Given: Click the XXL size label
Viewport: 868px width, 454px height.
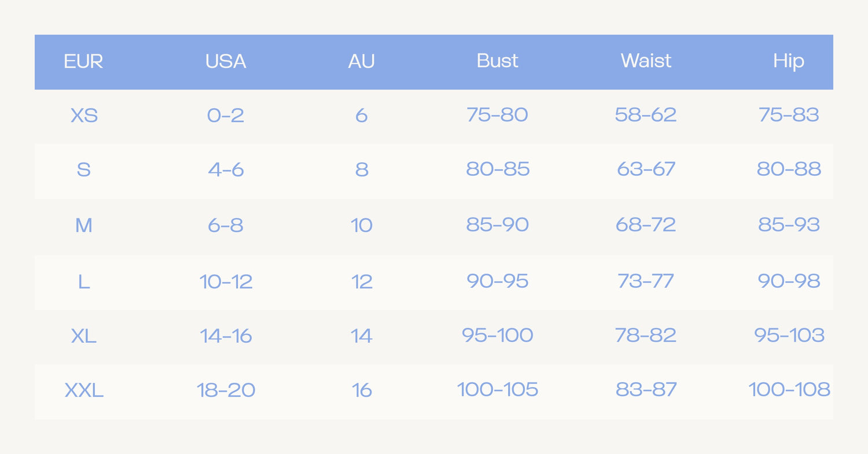Looking at the screenshot, I should click(84, 390).
